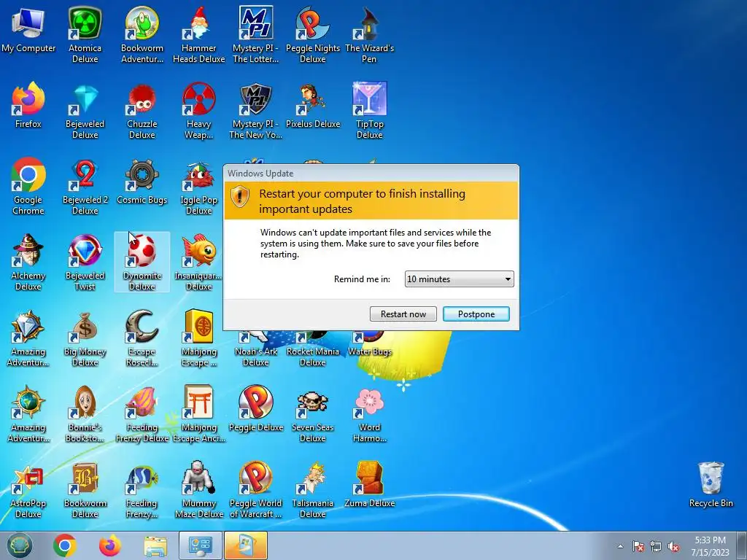This screenshot has height=560, width=747.
Task: Click the Bookworm Deluxe book icon
Action: point(85,489)
